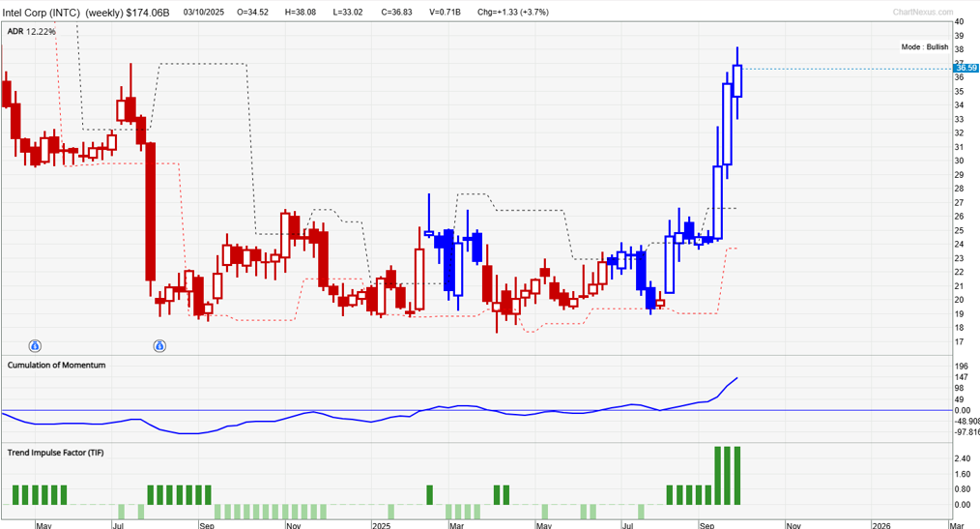Click the 2025 label on time axis
This screenshot has width=980, height=529.
pyautogui.click(x=380, y=524)
